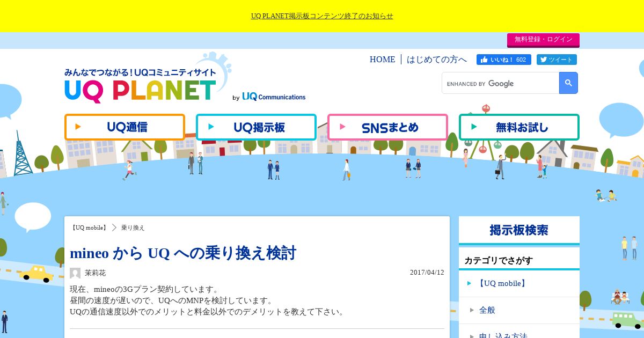Click the post date 2017/04/12
This screenshot has width=644, height=338.
(x=427, y=273)
